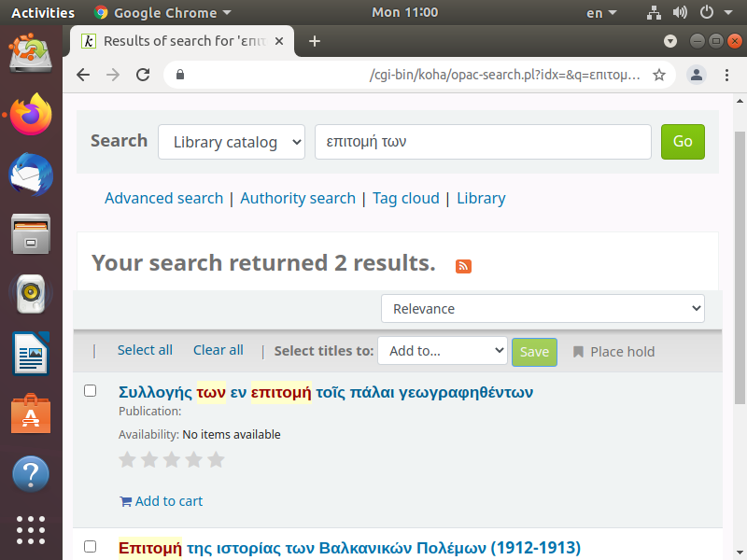Check the box for Επιτομή της ιστορίας

pos(91,546)
